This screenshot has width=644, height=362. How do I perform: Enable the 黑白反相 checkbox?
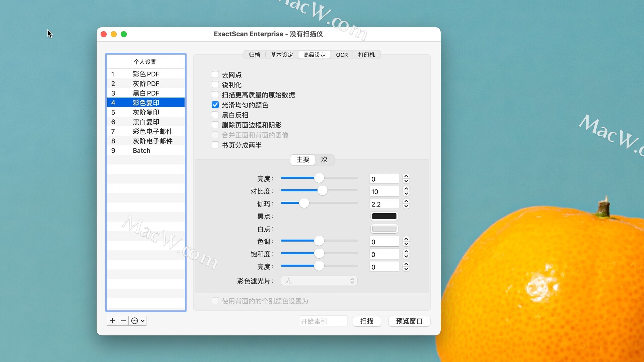click(x=215, y=115)
